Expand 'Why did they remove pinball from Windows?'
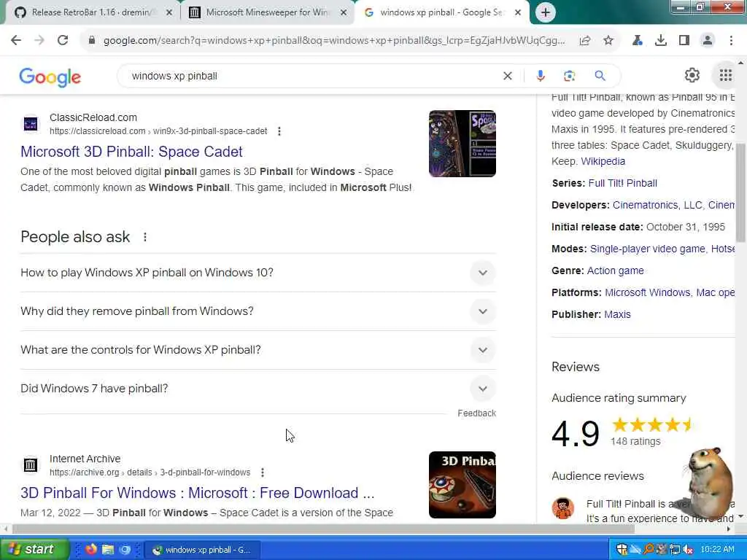The width and height of the screenshot is (747, 560). click(x=258, y=311)
